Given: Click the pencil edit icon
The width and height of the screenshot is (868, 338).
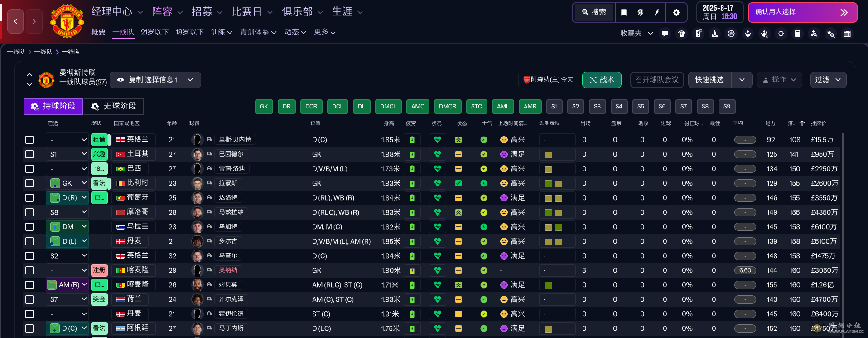Looking at the screenshot, I should tap(657, 12).
